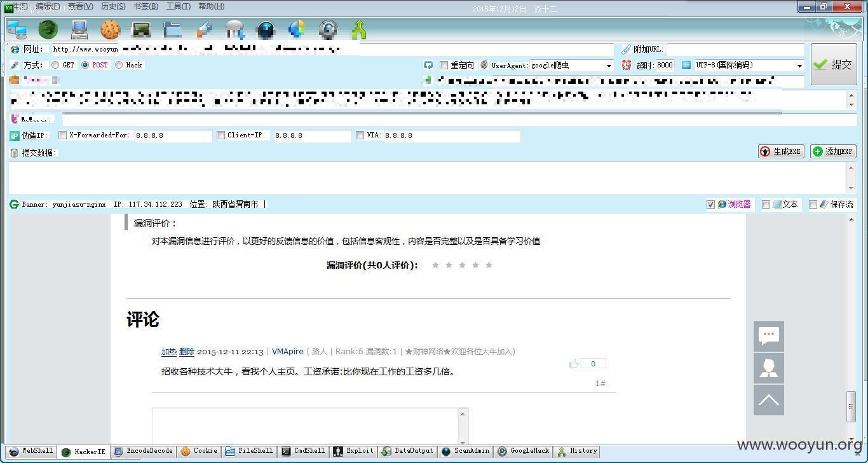The image size is (868, 463).
Task: Switch to the GoogleHack tab
Action: (x=523, y=451)
